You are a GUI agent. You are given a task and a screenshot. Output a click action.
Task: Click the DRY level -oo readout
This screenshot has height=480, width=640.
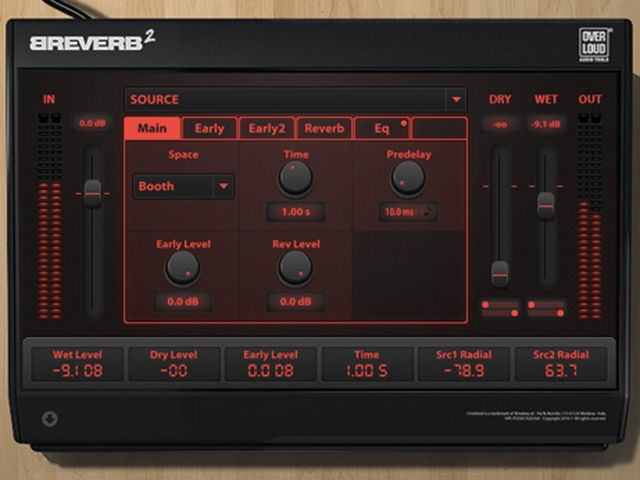point(500,124)
